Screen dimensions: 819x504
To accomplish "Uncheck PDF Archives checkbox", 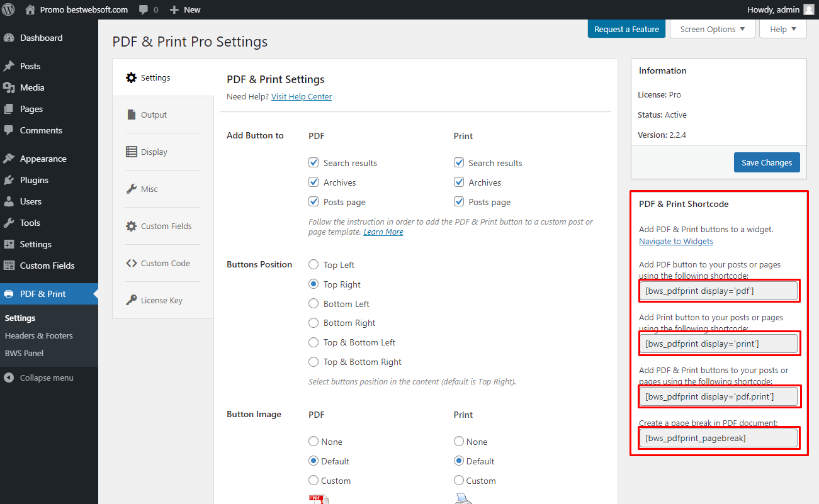I will point(313,182).
